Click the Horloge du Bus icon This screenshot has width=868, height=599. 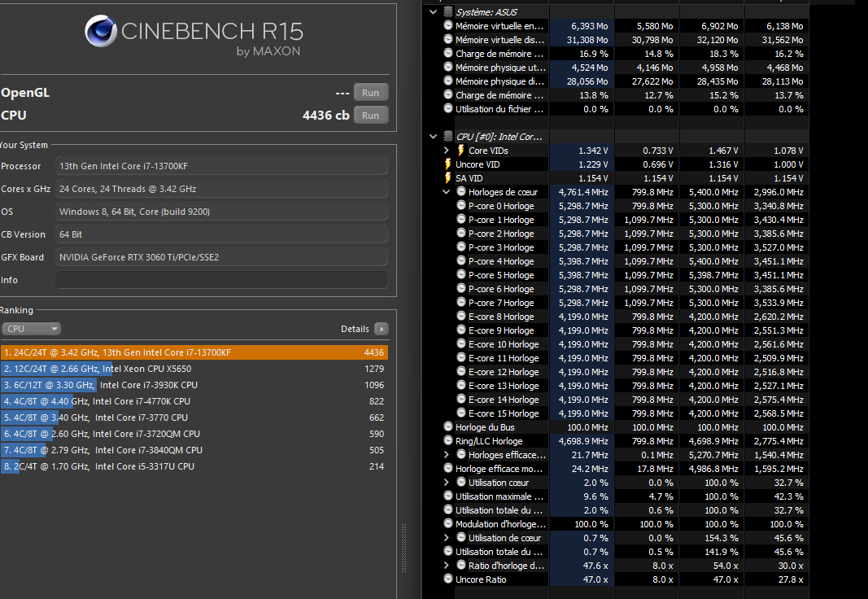(x=448, y=426)
